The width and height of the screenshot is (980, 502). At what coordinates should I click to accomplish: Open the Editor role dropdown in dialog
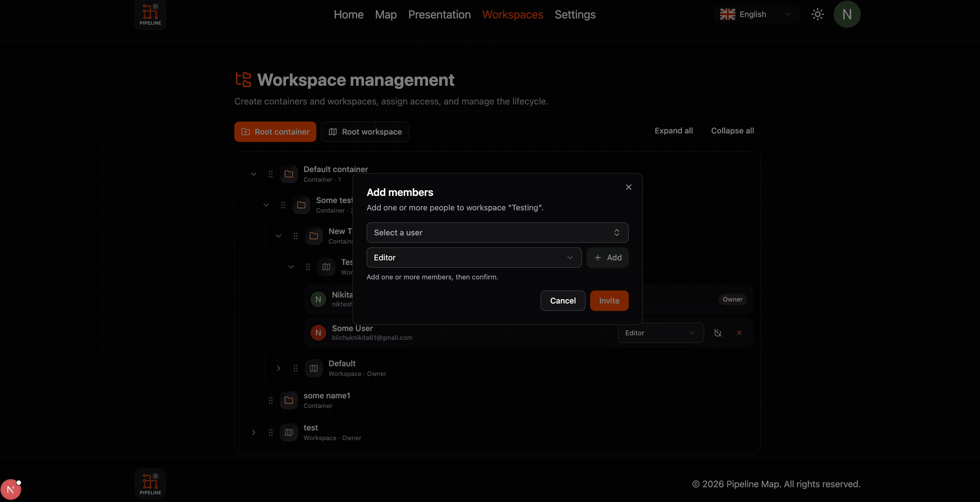tap(474, 258)
